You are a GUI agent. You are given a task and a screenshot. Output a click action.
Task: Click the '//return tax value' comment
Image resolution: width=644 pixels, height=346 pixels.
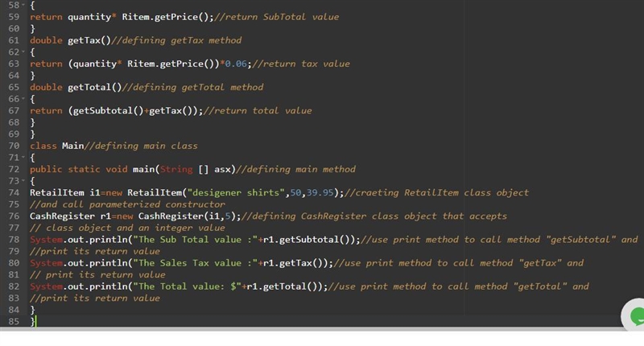coord(301,64)
